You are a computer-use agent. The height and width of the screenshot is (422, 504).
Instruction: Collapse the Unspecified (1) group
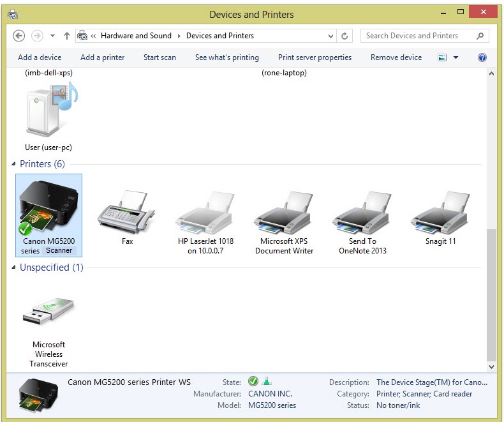click(x=15, y=268)
